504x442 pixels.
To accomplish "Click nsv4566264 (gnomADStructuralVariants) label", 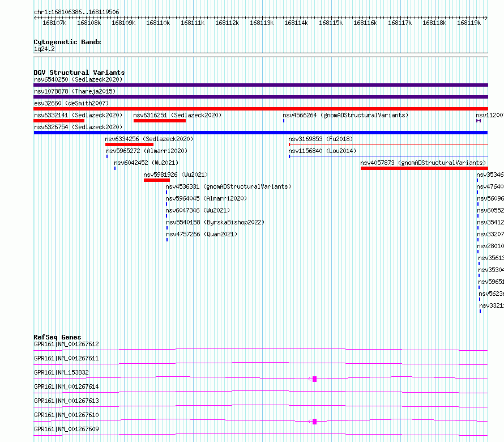I will tap(345, 115).
